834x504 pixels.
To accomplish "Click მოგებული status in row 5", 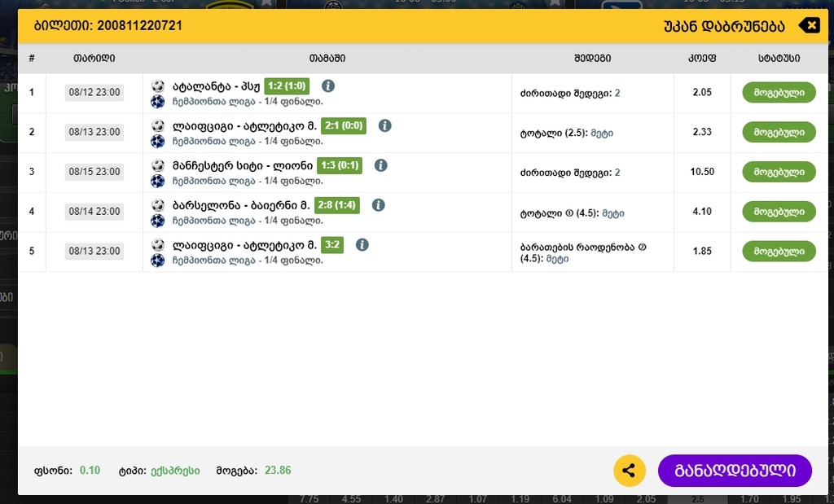I will [779, 251].
